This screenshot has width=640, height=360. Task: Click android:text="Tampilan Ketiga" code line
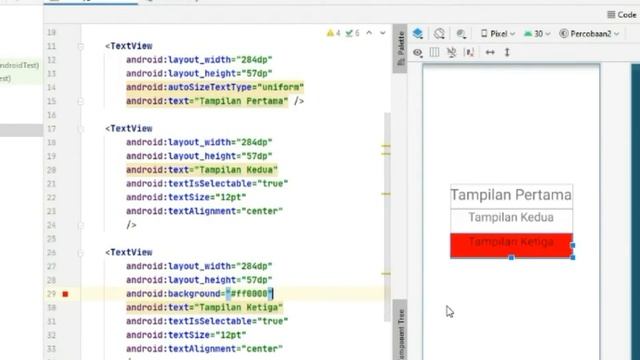[204, 307]
